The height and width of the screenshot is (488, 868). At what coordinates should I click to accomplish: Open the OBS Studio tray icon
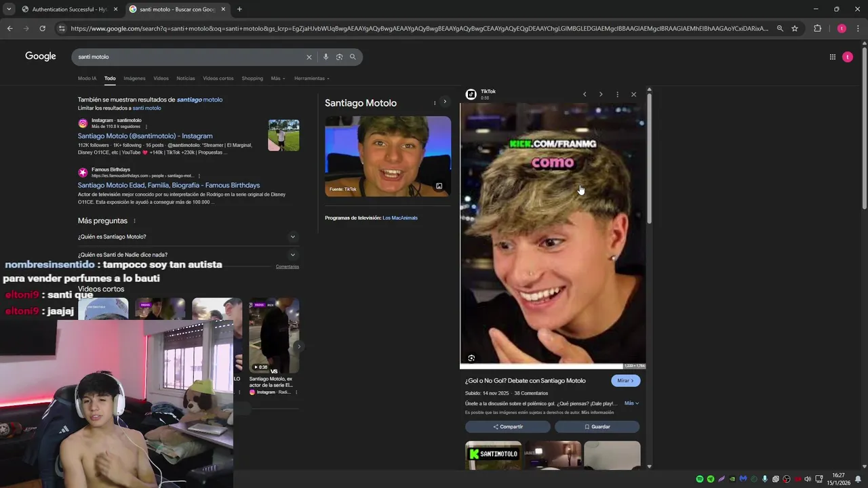[x=787, y=479]
